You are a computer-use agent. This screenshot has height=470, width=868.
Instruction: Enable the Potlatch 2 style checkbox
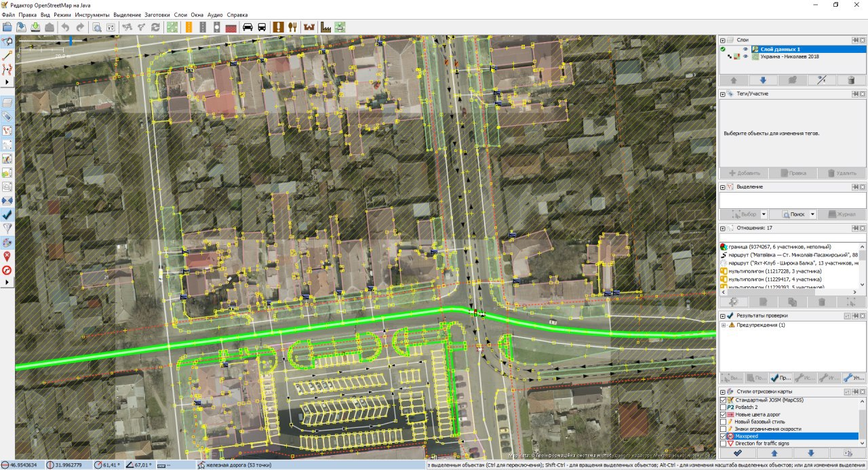click(723, 408)
